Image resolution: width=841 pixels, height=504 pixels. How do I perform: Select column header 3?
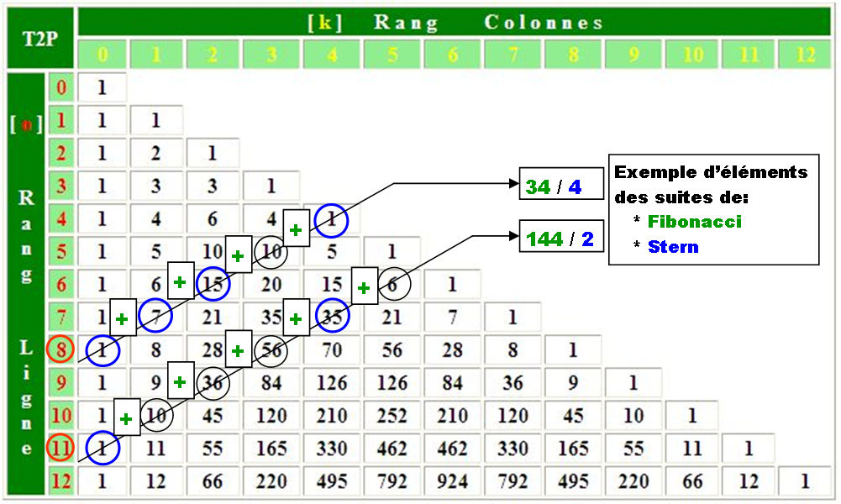(x=271, y=54)
